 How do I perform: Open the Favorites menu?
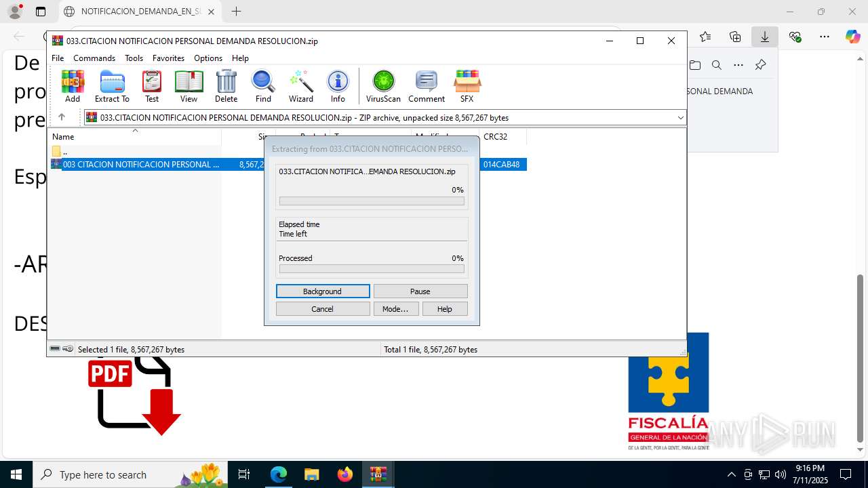168,58
